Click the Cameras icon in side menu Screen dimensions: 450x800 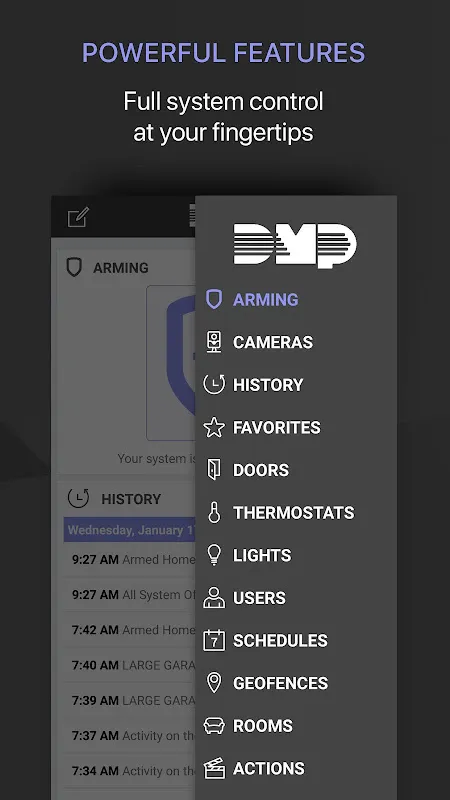click(214, 342)
